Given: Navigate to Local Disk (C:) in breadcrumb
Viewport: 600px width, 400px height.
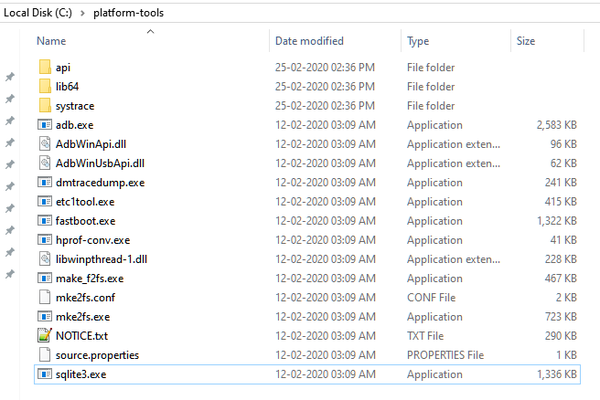Looking at the screenshot, I should pyautogui.click(x=38, y=13).
